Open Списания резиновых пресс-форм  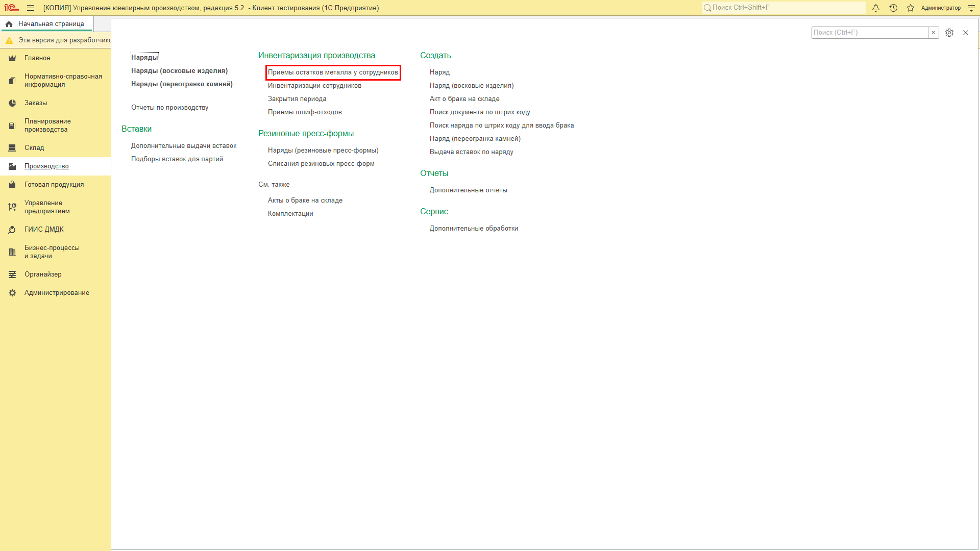(321, 164)
